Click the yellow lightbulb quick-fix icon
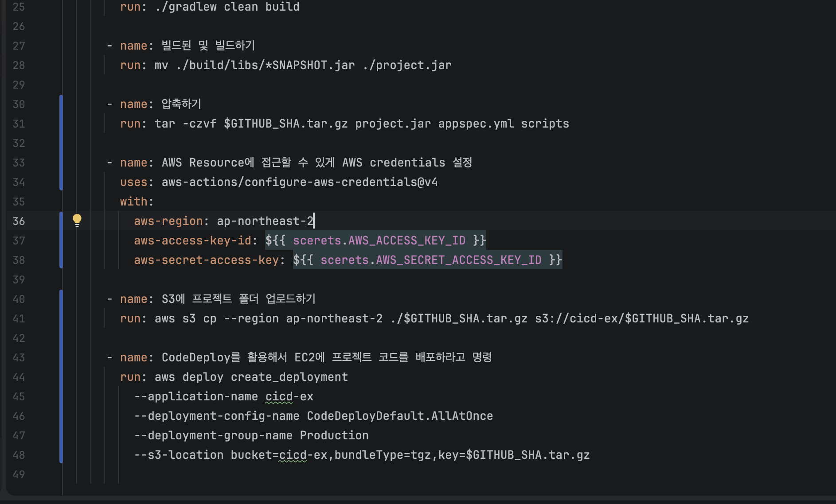 click(77, 220)
